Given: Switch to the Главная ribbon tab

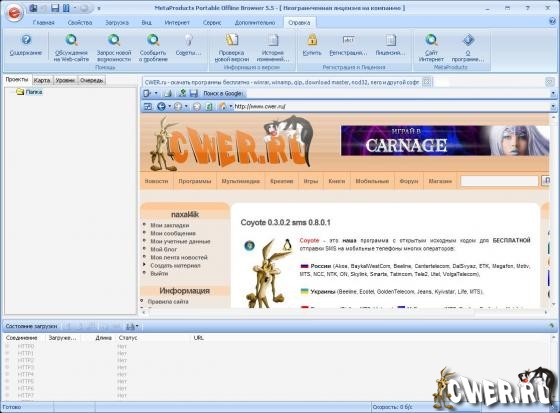Looking at the screenshot, I should 44,23.
